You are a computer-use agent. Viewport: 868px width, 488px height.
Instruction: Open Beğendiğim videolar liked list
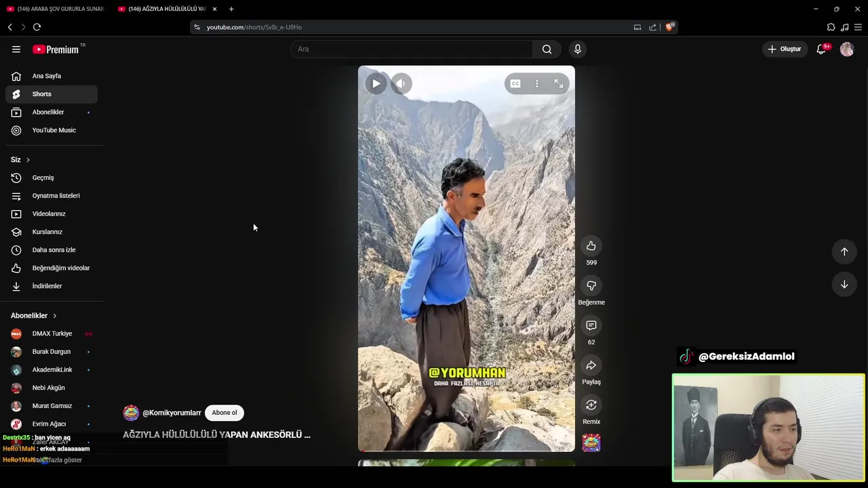pos(52,268)
